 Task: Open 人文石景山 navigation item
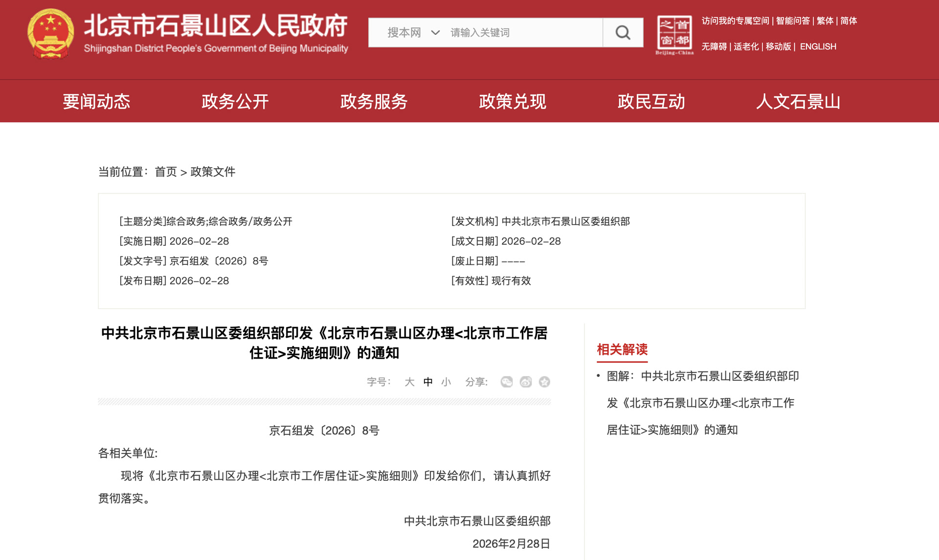click(x=798, y=102)
